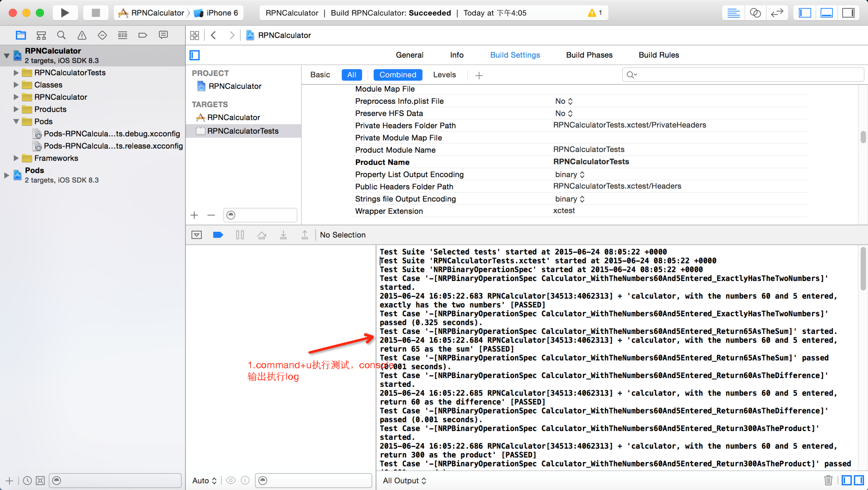Switch to the Build Rules tab
The height and width of the screenshot is (490, 868).
pyautogui.click(x=659, y=55)
